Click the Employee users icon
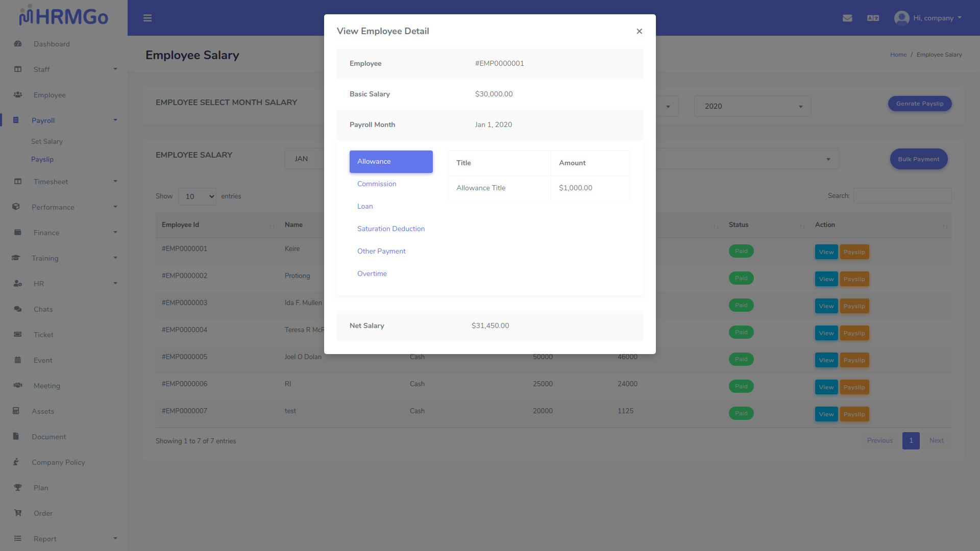Image resolution: width=980 pixels, height=551 pixels. [x=18, y=95]
